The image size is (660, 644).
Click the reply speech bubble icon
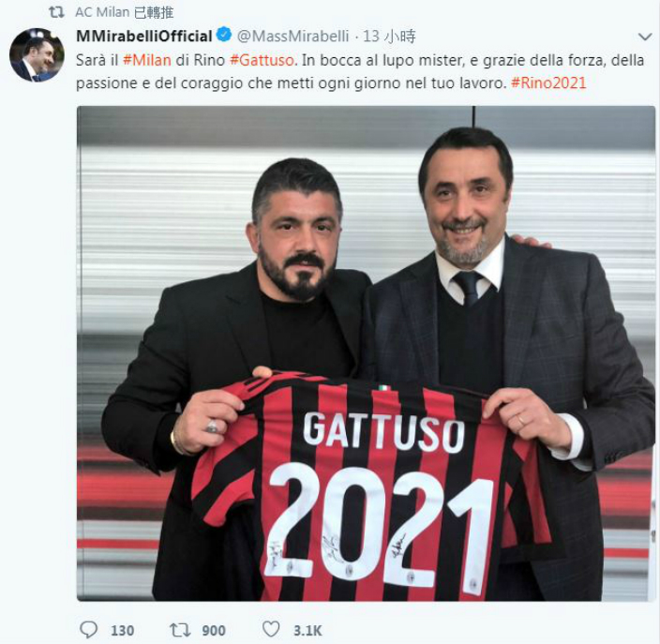[x=88, y=630]
